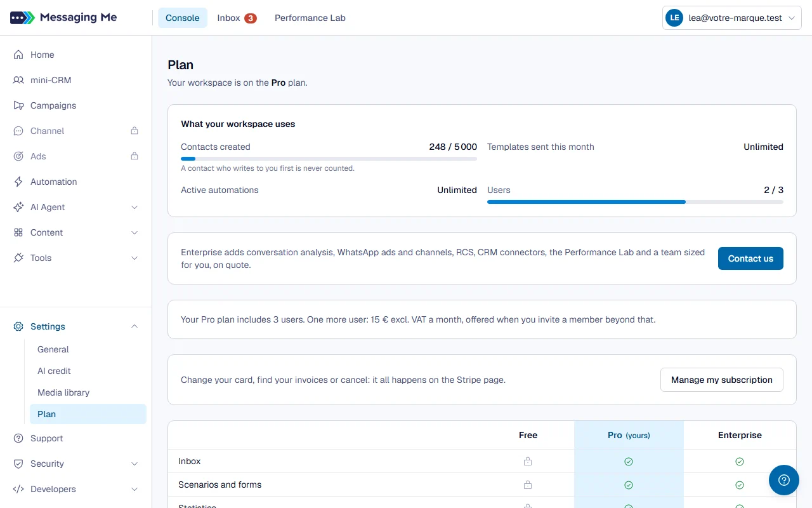Click the lock icon beside Ads
812x508 pixels.
[x=134, y=156]
